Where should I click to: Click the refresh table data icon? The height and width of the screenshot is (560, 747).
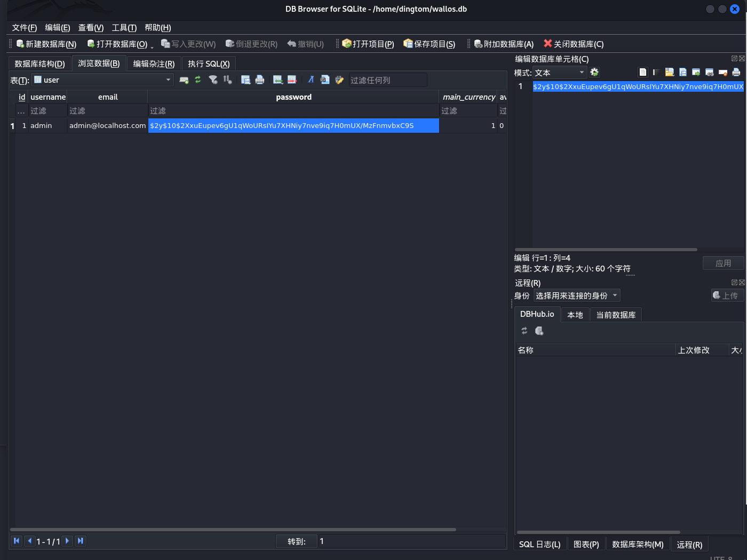[198, 80]
